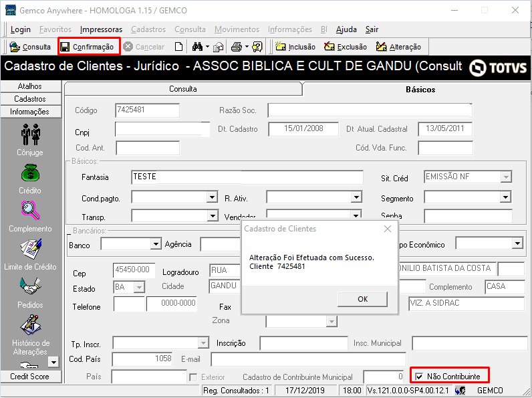Click the printer icon
Screen dimensions: 532x398
pyautogui.click(x=237, y=47)
